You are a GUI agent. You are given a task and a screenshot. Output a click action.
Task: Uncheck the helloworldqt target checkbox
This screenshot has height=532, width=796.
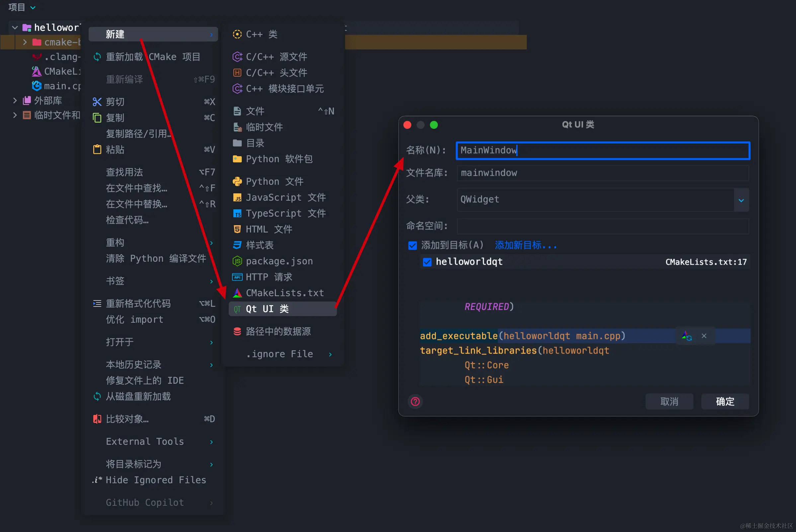(x=427, y=262)
